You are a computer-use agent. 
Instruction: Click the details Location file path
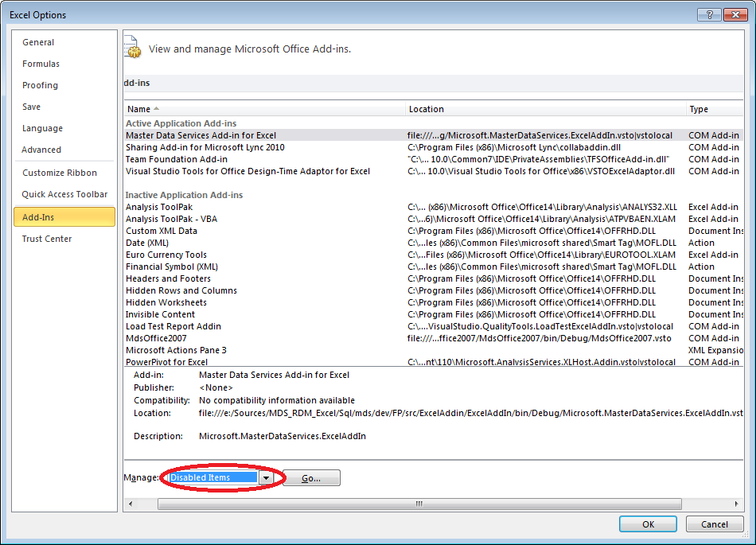(470, 413)
